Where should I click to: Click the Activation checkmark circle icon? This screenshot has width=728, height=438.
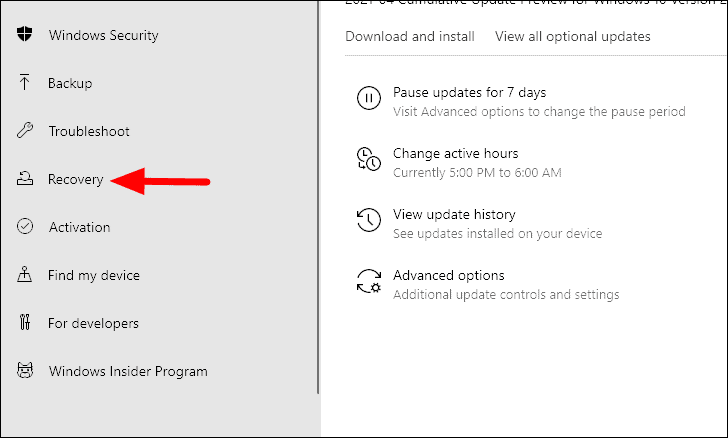[25, 227]
